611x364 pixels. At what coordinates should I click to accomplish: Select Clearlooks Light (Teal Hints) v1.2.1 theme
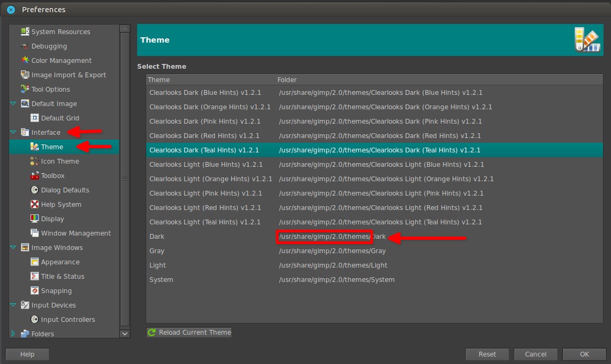tap(375, 222)
